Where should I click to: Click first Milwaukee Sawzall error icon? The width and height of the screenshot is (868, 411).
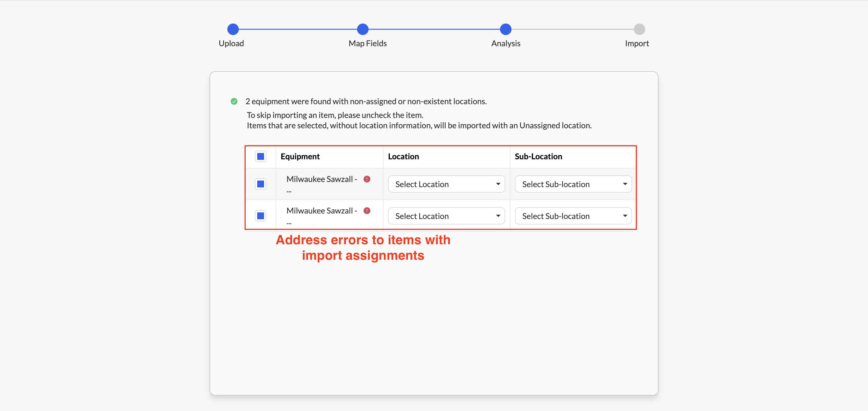[x=367, y=179]
